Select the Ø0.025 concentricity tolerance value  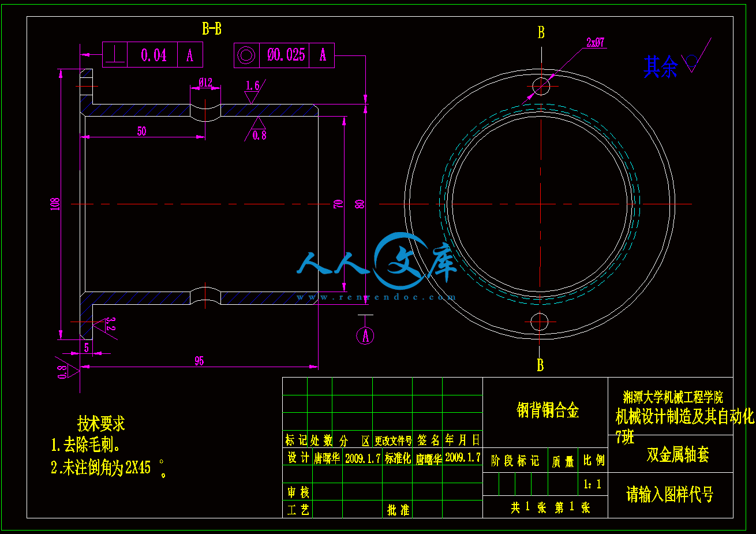(x=286, y=55)
